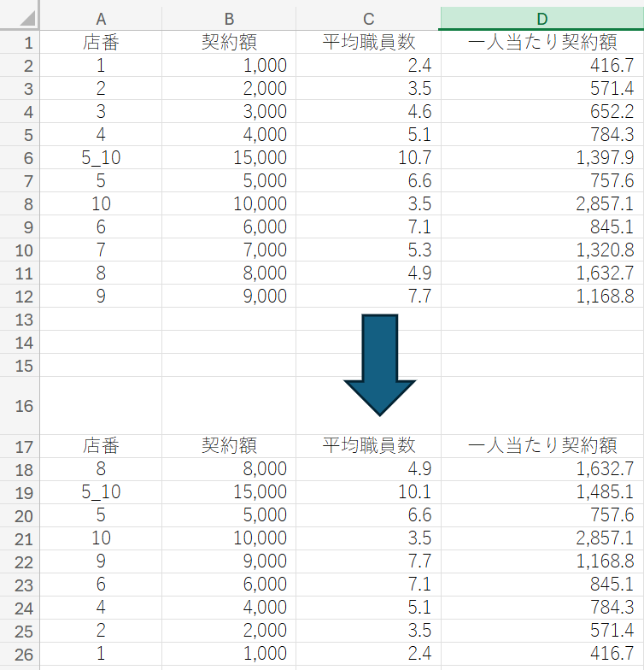The height and width of the screenshot is (670, 644).
Task: Click cell D8 showing 2,857.1
Action: tap(542, 203)
